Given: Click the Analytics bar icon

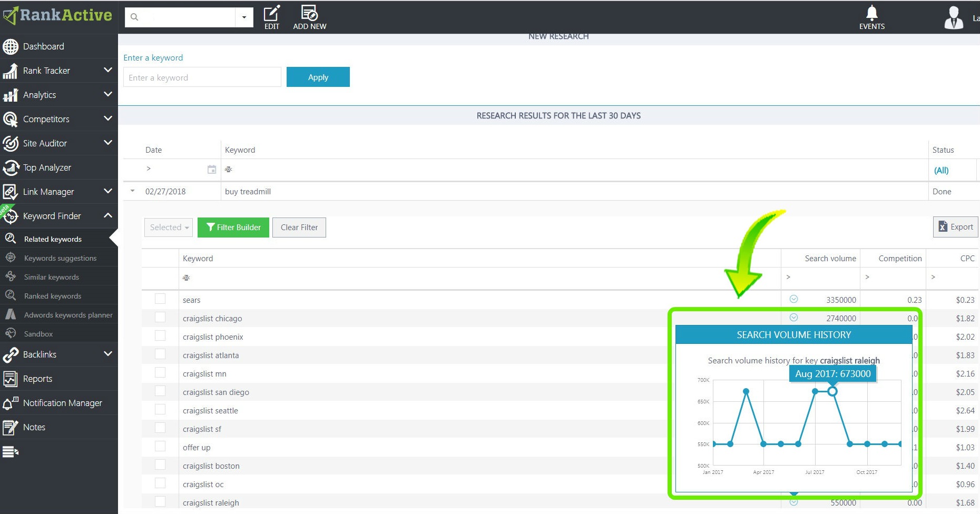Looking at the screenshot, I should click(x=11, y=95).
